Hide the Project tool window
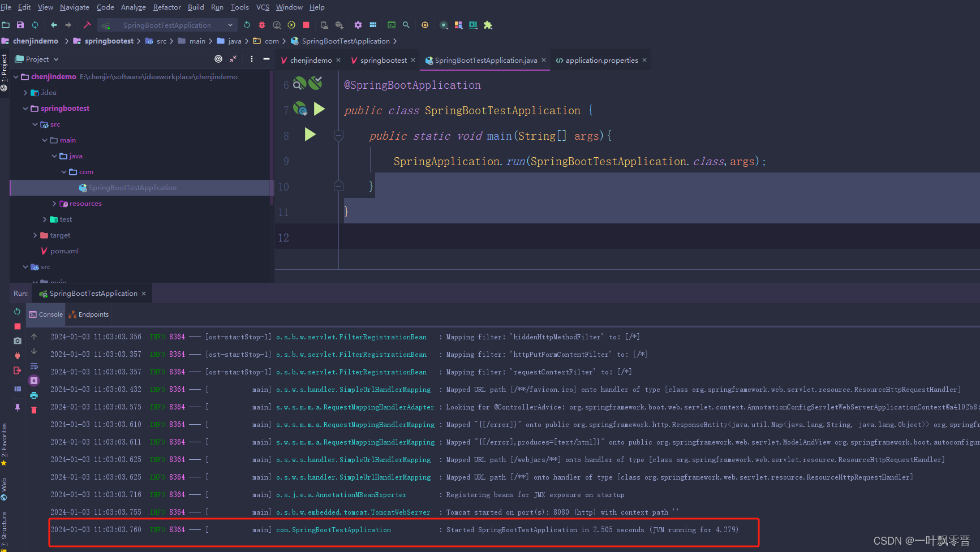980x552 pixels. click(x=267, y=59)
